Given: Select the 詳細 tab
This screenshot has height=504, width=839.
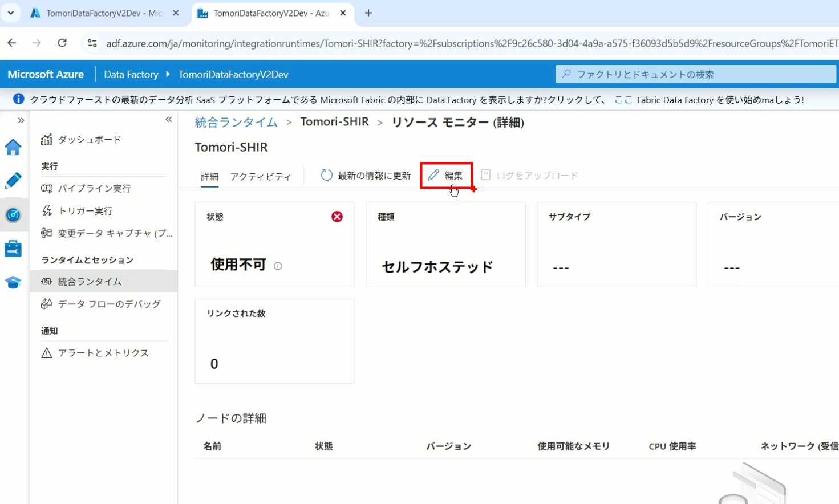Looking at the screenshot, I should [209, 177].
